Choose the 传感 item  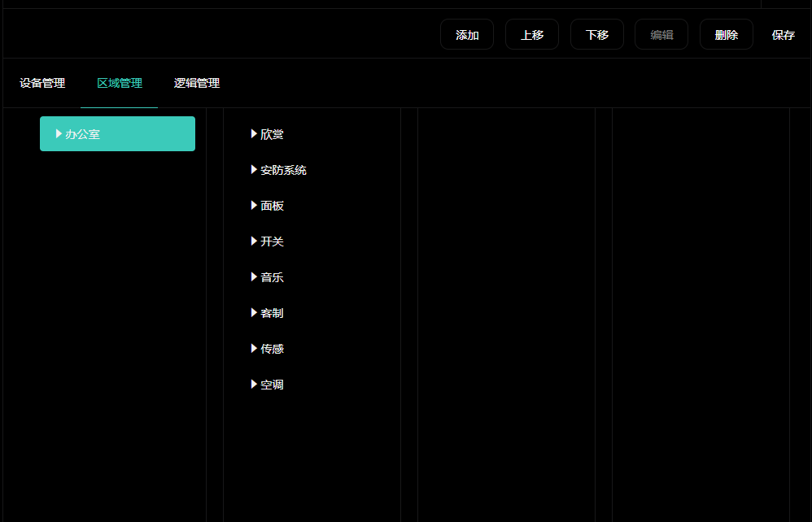tap(272, 349)
